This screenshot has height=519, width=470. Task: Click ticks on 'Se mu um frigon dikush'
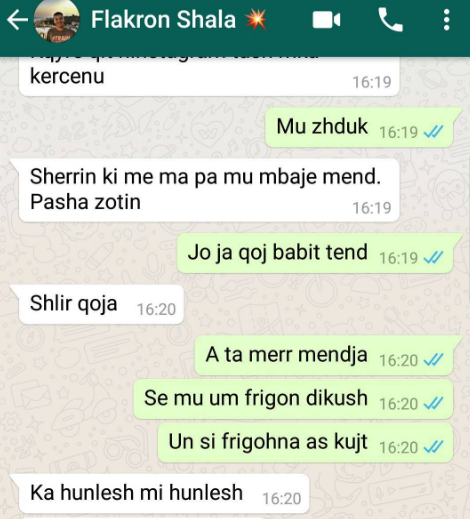(433, 404)
